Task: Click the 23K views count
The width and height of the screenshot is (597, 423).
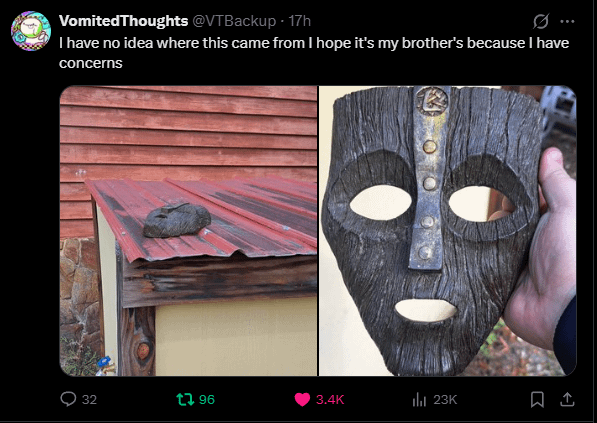Action: (445, 399)
